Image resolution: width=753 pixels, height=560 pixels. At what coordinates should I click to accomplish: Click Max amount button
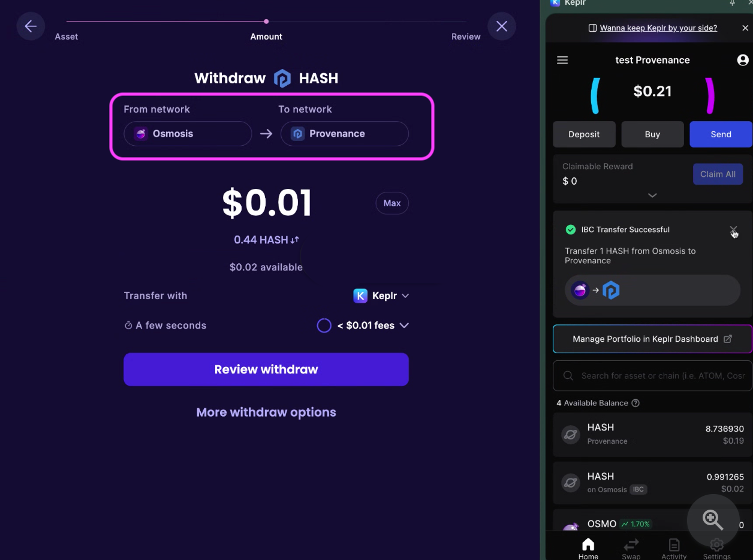coord(392,203)
